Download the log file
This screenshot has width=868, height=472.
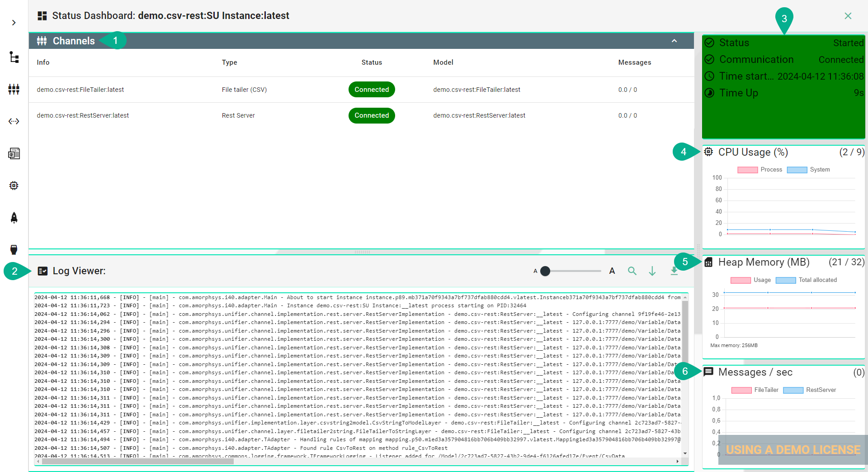click(x=674, y=271)
